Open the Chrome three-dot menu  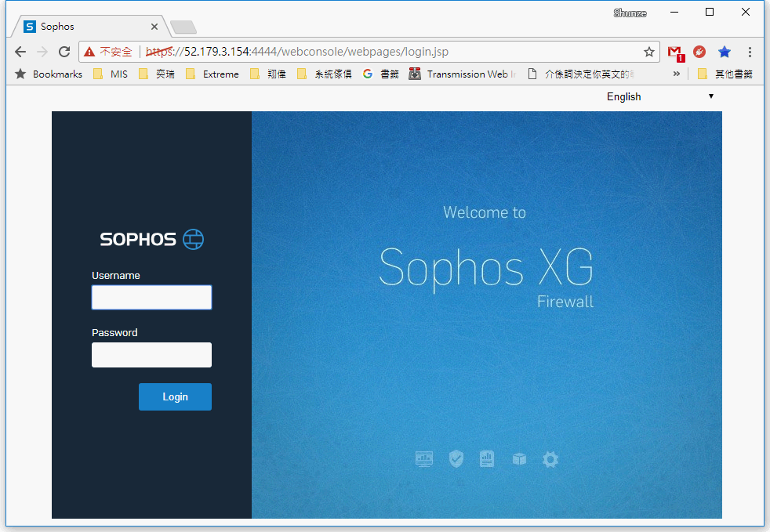point(750,52)
